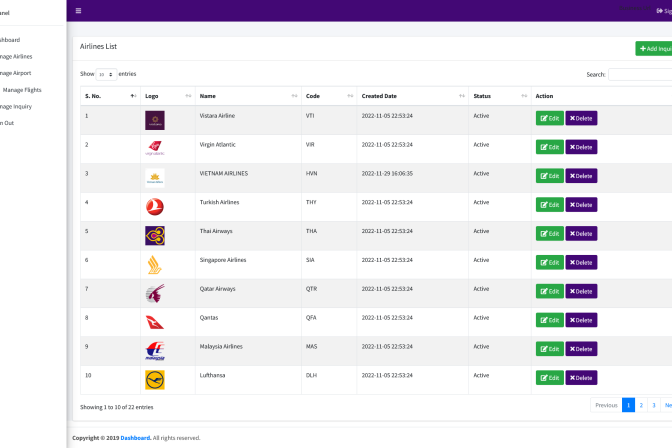Sort table by Name column
The height and width of the screenshot is (448, 672).
tap(248, 96)
